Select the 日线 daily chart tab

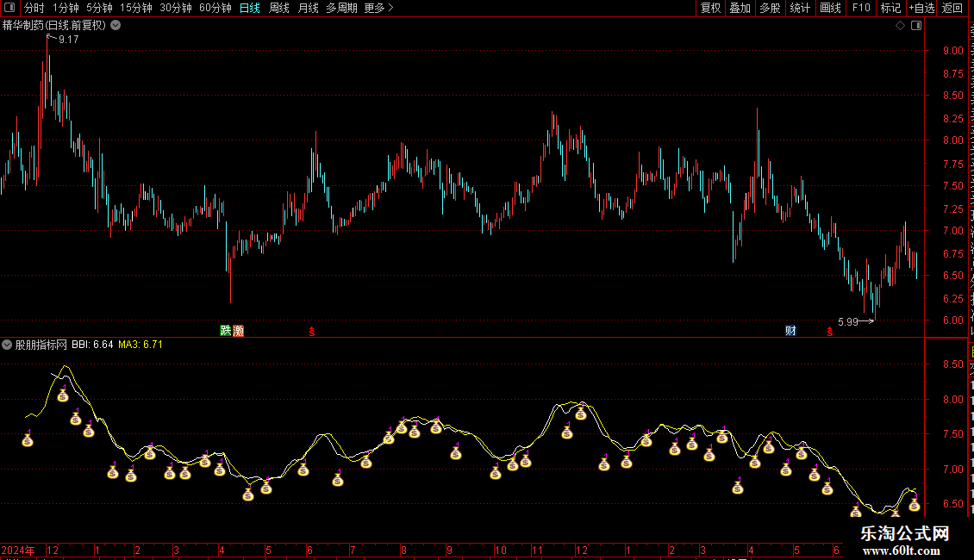point(250,8)
